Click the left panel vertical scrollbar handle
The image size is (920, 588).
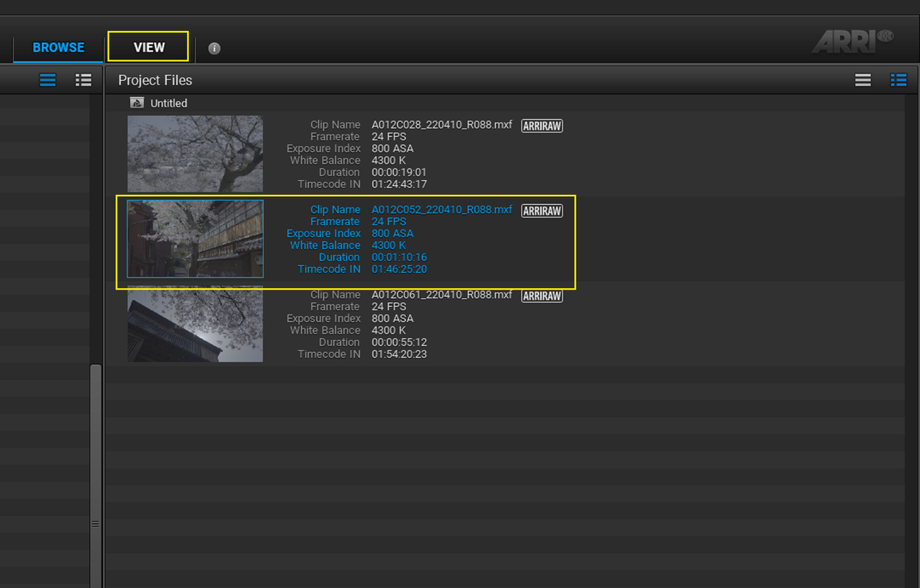[95, 476]
